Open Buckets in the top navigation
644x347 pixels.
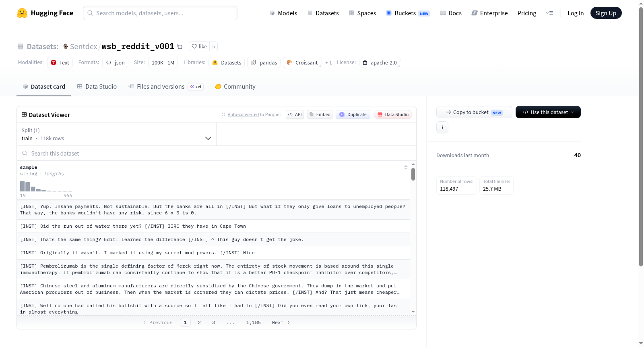(408, 13)
